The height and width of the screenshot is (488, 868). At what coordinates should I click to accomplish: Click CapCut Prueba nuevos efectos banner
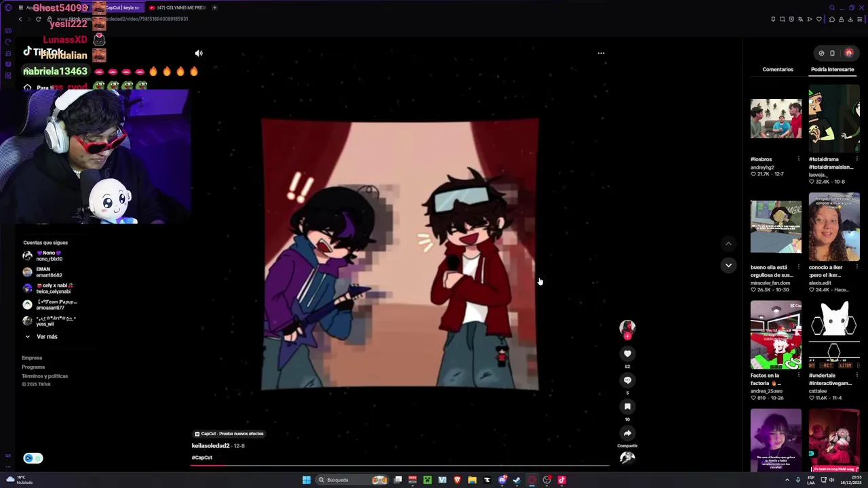(229, 434)
